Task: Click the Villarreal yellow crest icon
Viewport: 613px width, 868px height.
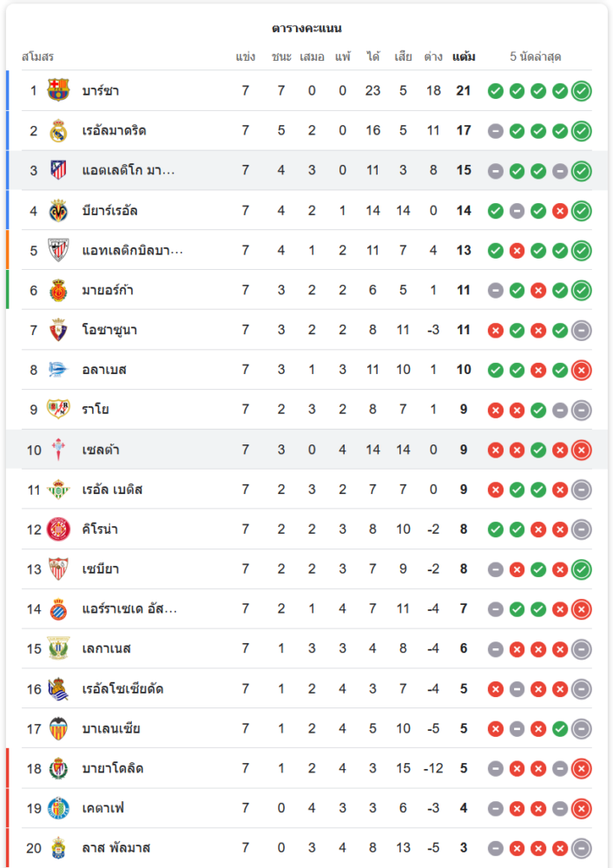Action: [x=58, y=210]
